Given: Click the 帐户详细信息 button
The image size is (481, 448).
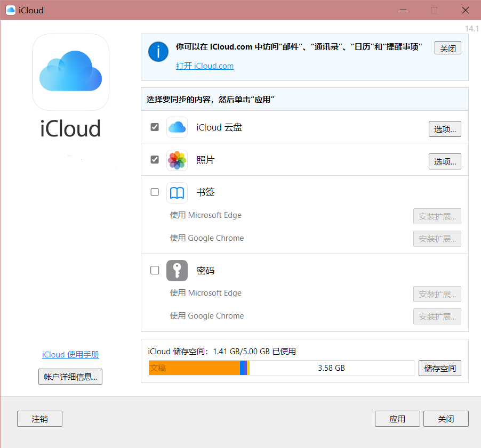Looking at the screenshot, I should [70, 377].
